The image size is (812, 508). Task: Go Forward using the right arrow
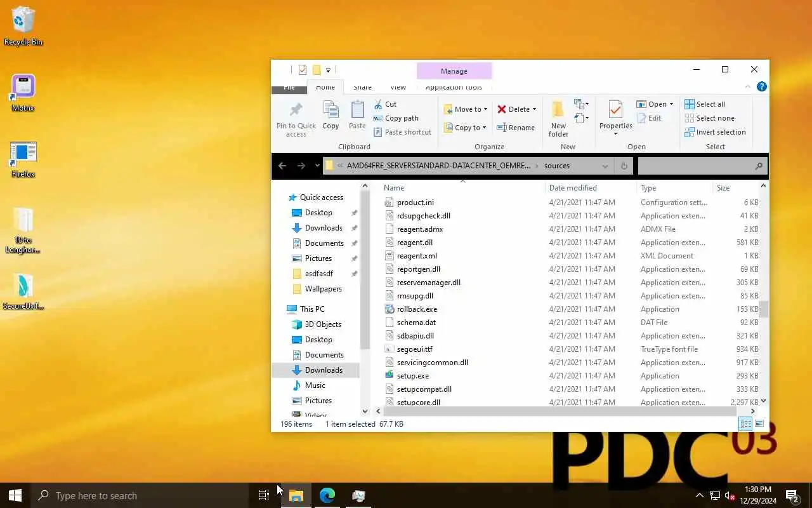point(301,166)
